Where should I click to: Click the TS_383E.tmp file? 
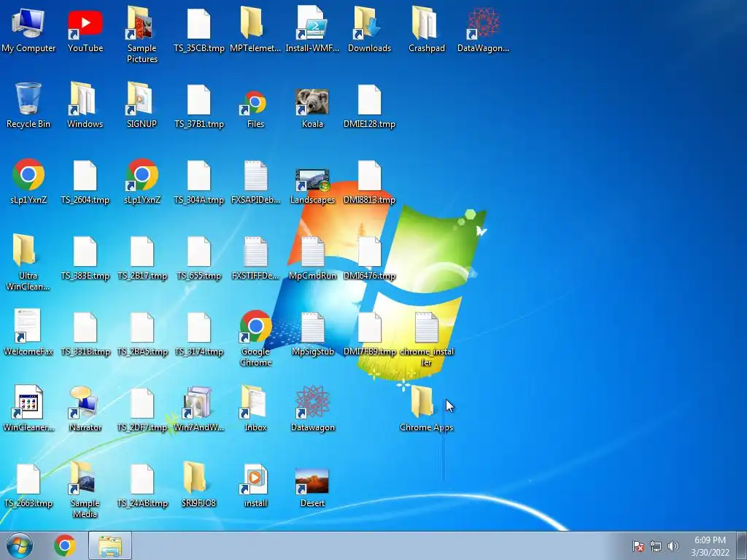(85, 252)
